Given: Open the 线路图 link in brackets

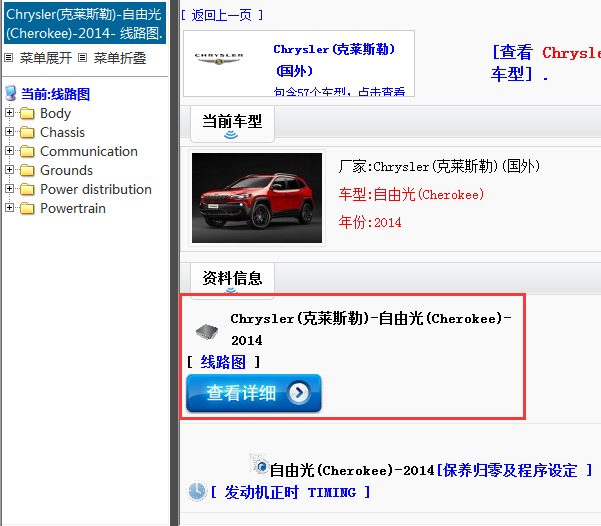Looking at the screenshot, I should point(223,362).
